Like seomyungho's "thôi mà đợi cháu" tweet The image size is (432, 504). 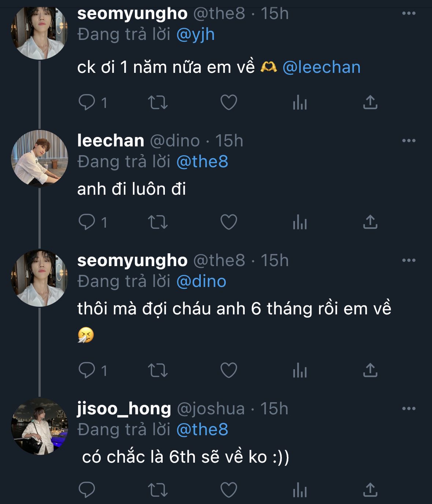(229, 370)
